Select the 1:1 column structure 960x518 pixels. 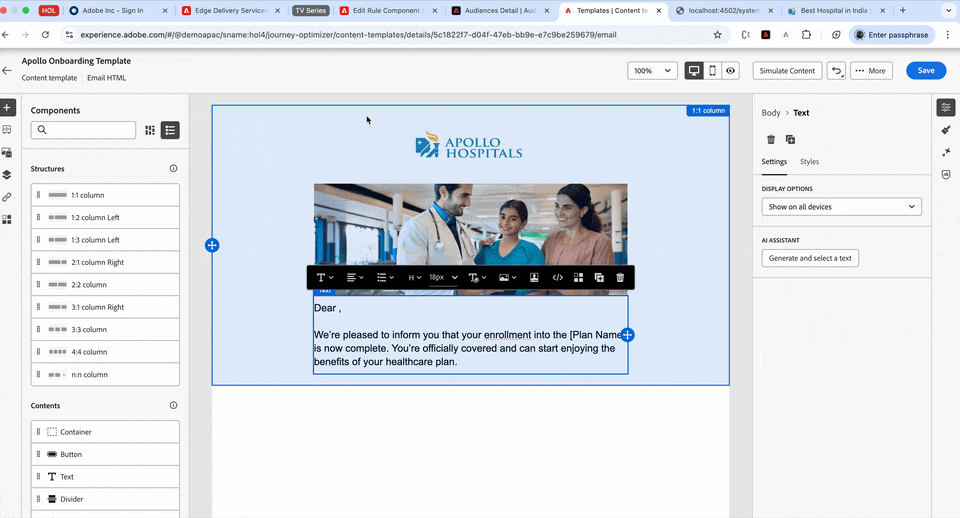(x=105, y=195)
